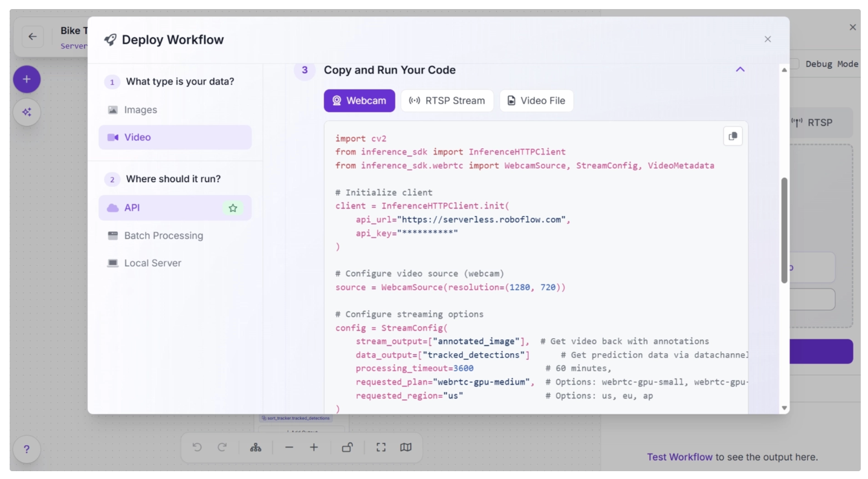Select Batch Processing option
The width and height of the screenshot is (868, 479).
[x=175, y=236]
